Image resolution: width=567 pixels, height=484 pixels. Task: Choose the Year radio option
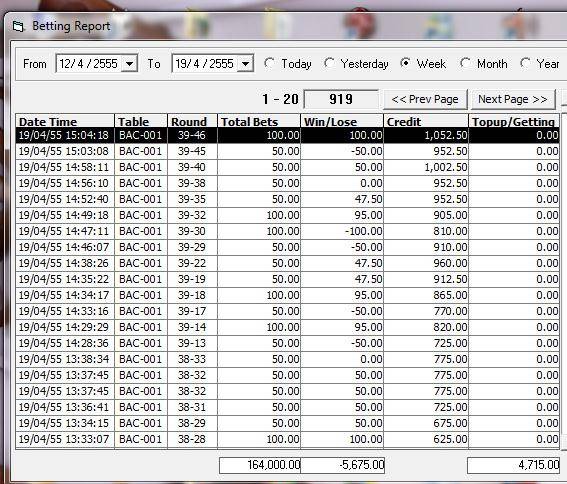coord(525,63)
